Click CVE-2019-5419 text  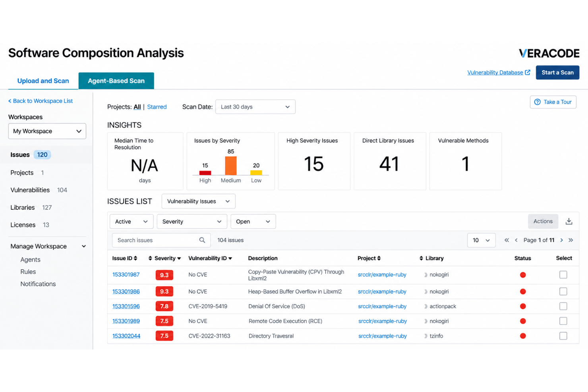click(x=208, y=306)
